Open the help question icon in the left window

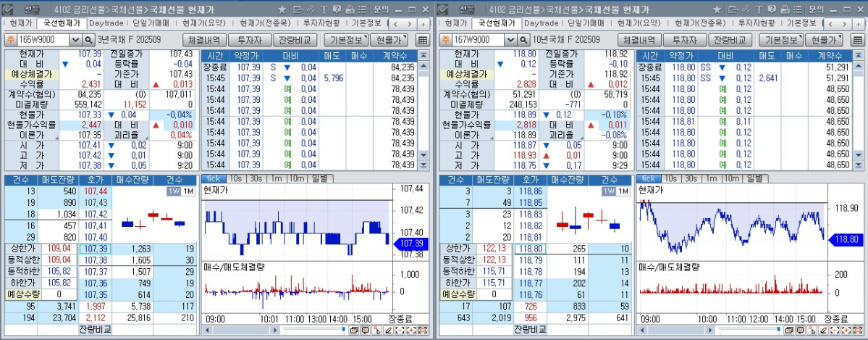(x=336, y=9)
